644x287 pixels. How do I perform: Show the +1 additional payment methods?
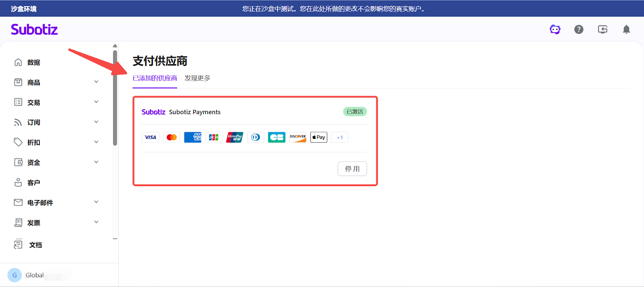coord(340,137)
